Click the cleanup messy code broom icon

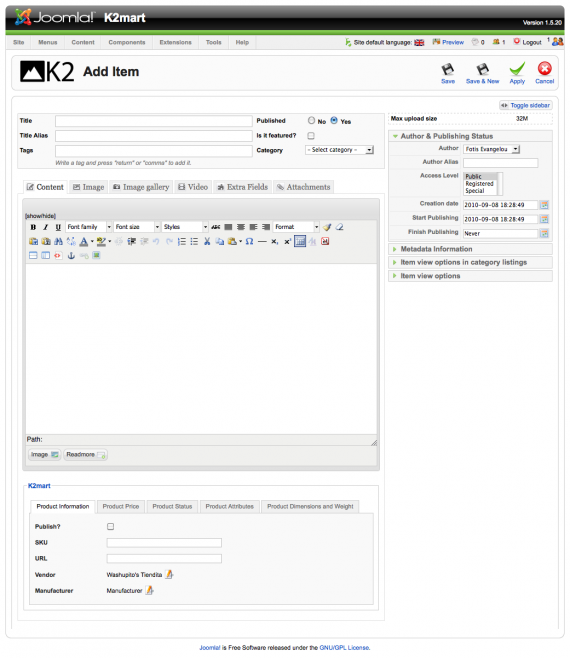click(x=327, y=227)
